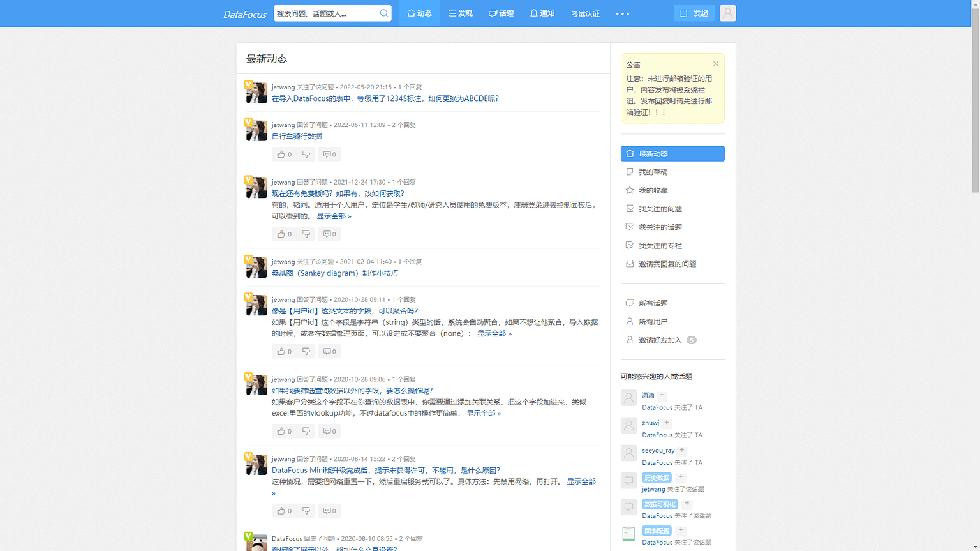
Task: Follow the 历史数据 topic via plus button
Action: [x=681, y=477]
